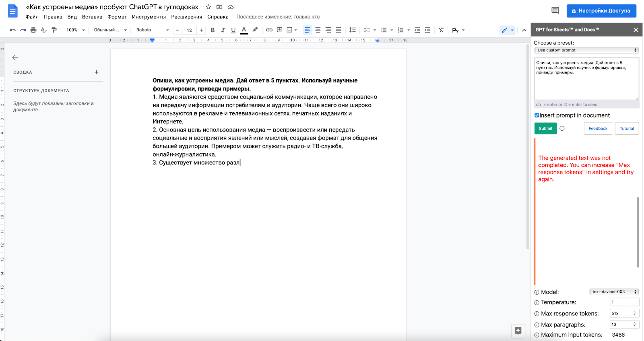
Task: Open the Roboto font dropdown
Action: click(x=153, y=30)
